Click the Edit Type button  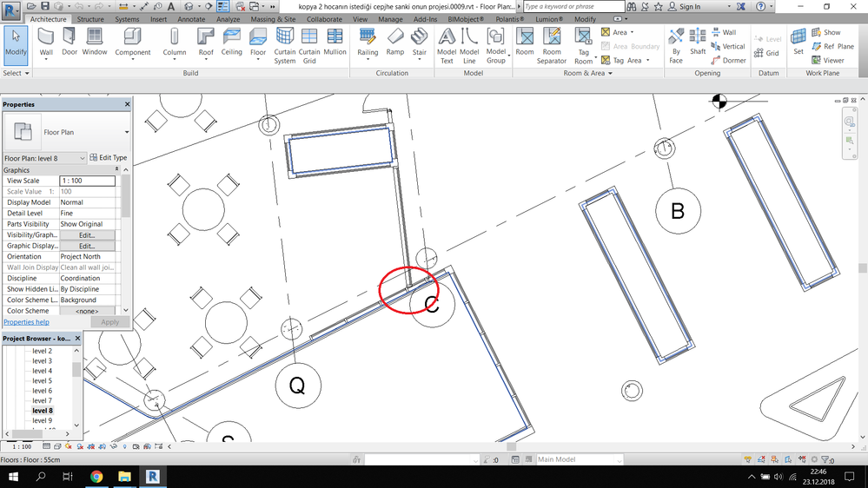[x=109, y=158]
